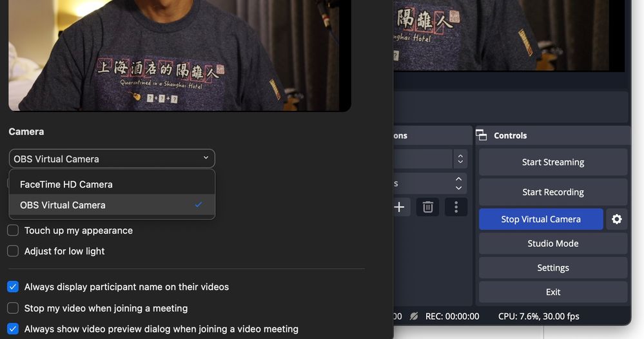This screenshot has height=339, width=644.
Task: Select OBS Virtual Camera menu entry
Action: point(112,205)
